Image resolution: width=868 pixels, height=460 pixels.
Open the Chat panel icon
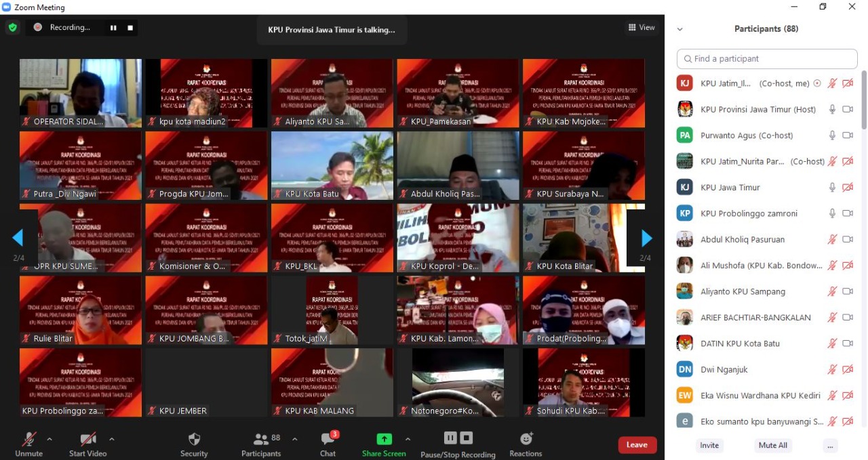coord(328,439)
